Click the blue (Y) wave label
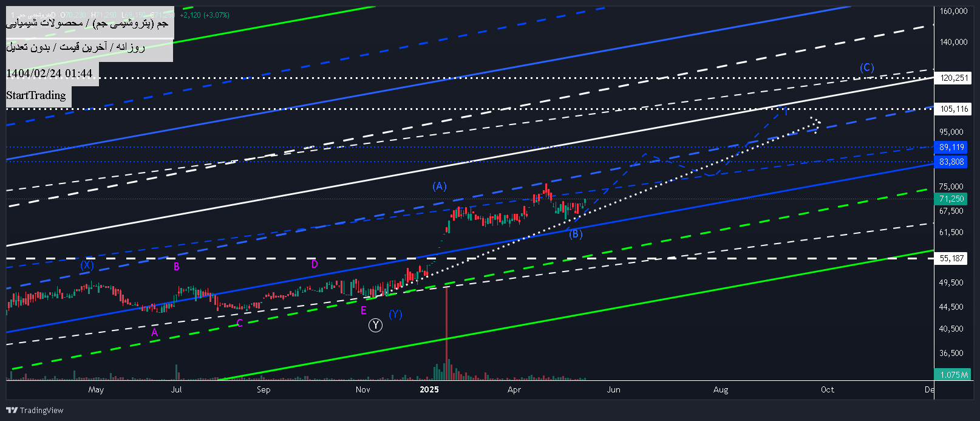Image resolution: width=980 pixels, height=421 pixels. pos(395,314)
